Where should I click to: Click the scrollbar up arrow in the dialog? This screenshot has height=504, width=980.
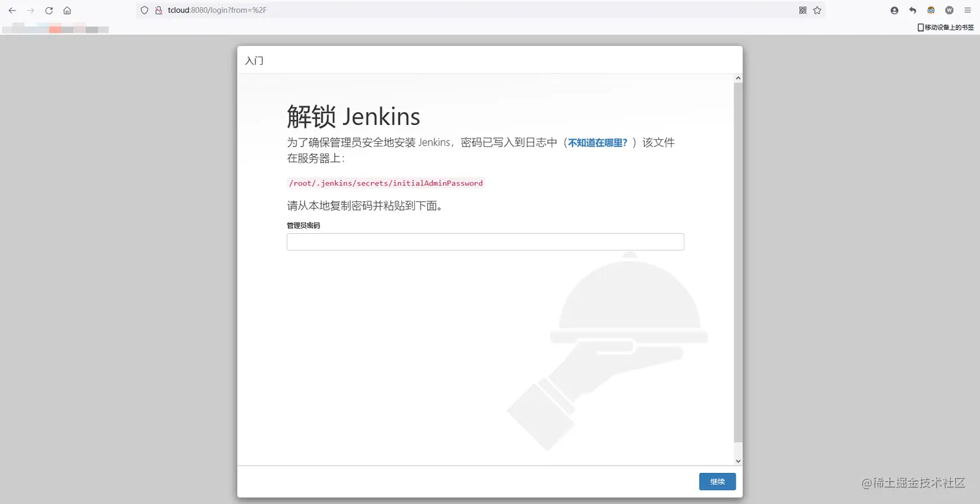click(738, 77)
